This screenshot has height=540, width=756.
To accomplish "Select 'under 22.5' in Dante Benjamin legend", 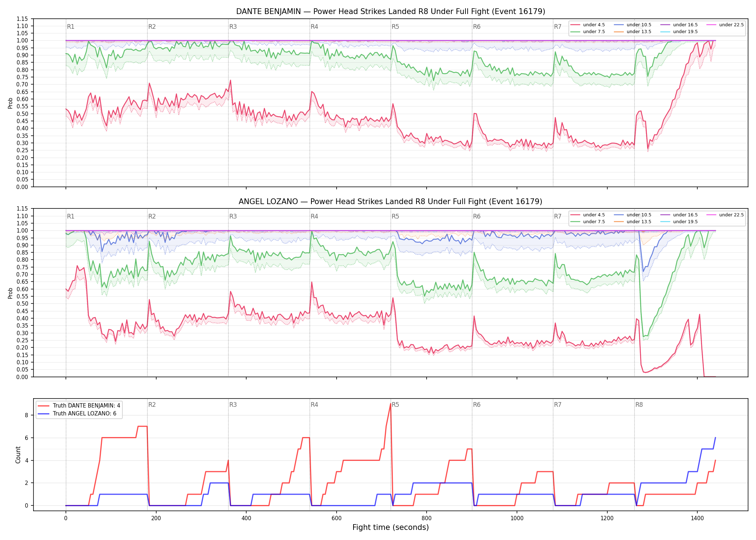I will click(x=725, y=25).
